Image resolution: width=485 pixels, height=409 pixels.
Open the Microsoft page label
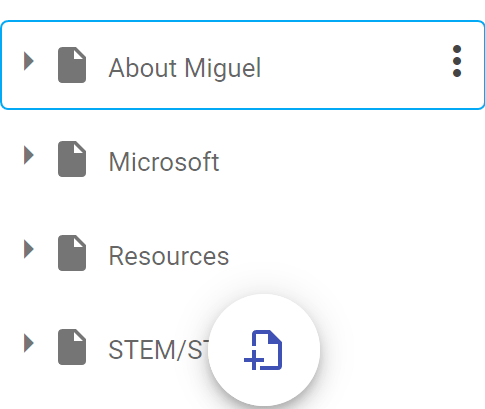(x=164, y=162)
